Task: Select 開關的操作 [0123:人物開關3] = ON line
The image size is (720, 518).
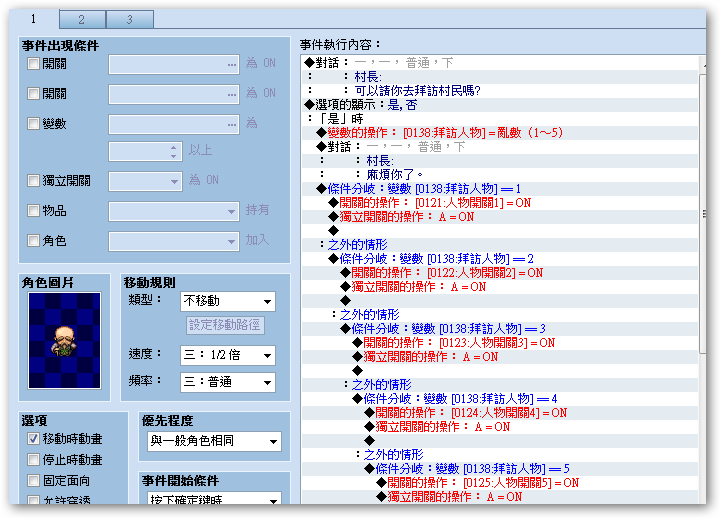Action: point(500,343)
